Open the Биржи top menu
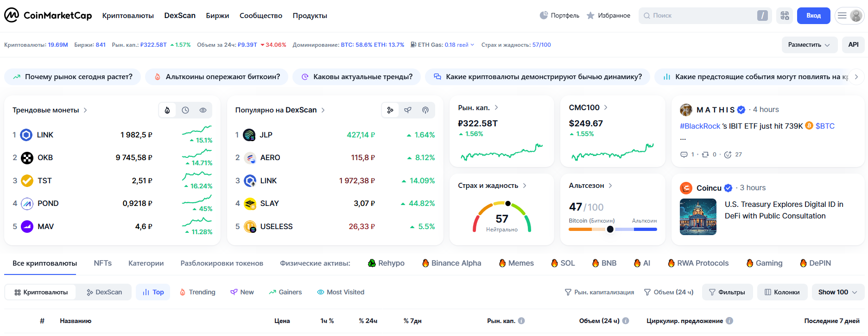The height and width of the screenshot is (336, 868). pyautogui.click(x=217, y=15)
